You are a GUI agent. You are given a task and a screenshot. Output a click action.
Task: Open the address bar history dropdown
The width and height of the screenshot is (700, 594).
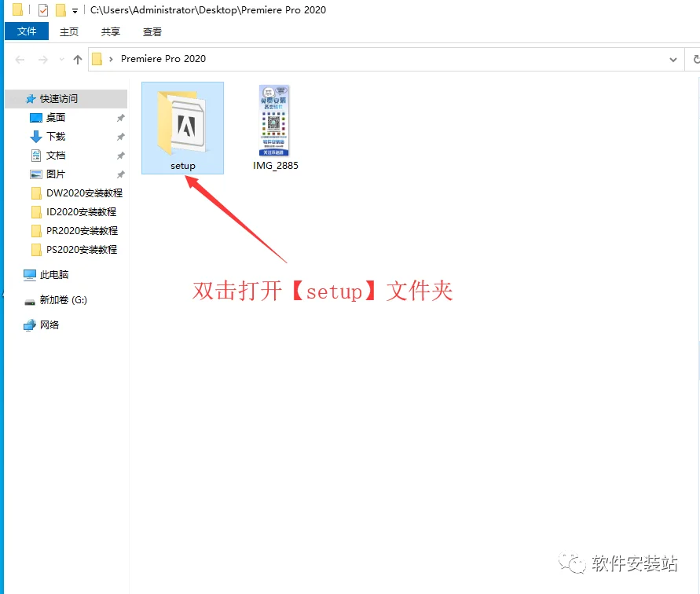click(673, 60)
